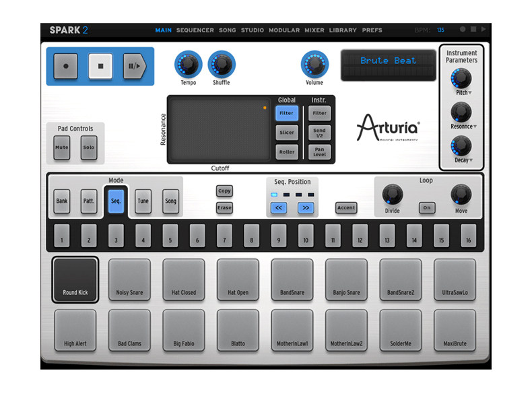Toggle sequencer step 5
The image size is (532, 406).
tap(170, 236)
